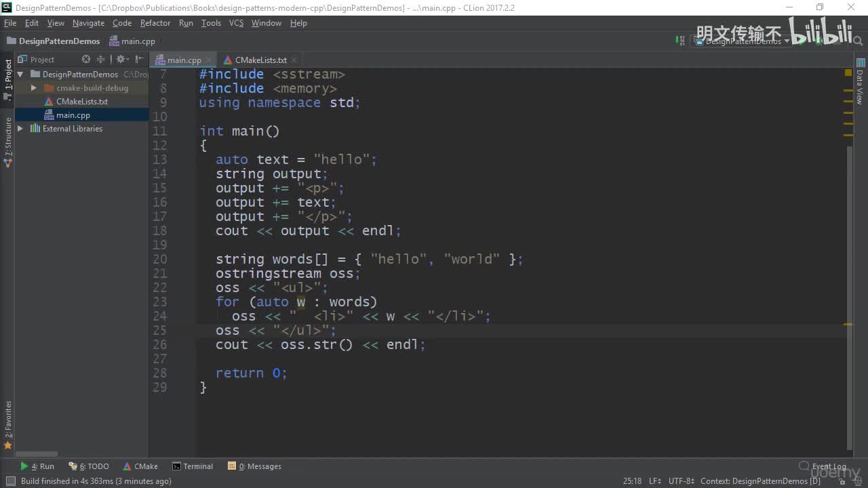
Task: Open the Help menu
Action: point(298,23)
